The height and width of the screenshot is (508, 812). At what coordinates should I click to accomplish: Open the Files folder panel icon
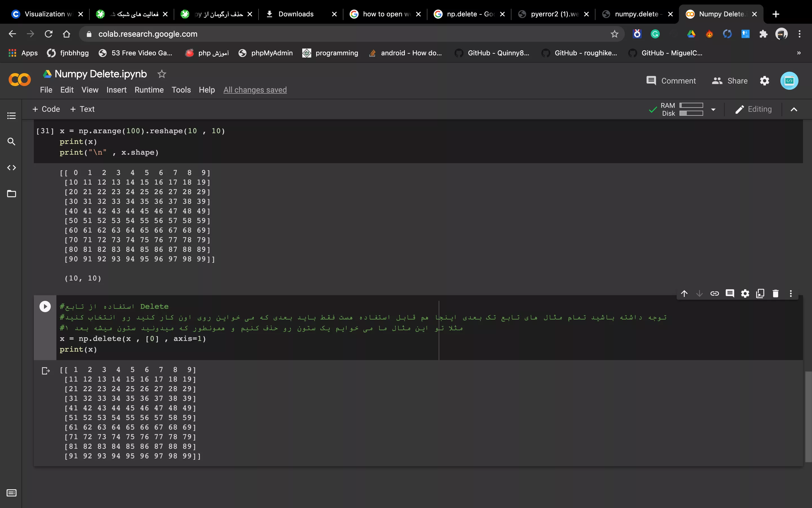point(11,194)
